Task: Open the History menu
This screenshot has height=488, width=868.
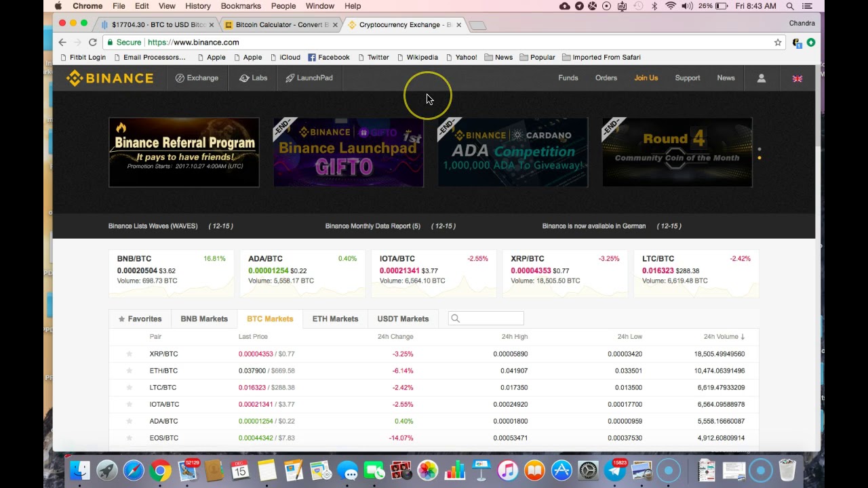Action: (198, 6)
